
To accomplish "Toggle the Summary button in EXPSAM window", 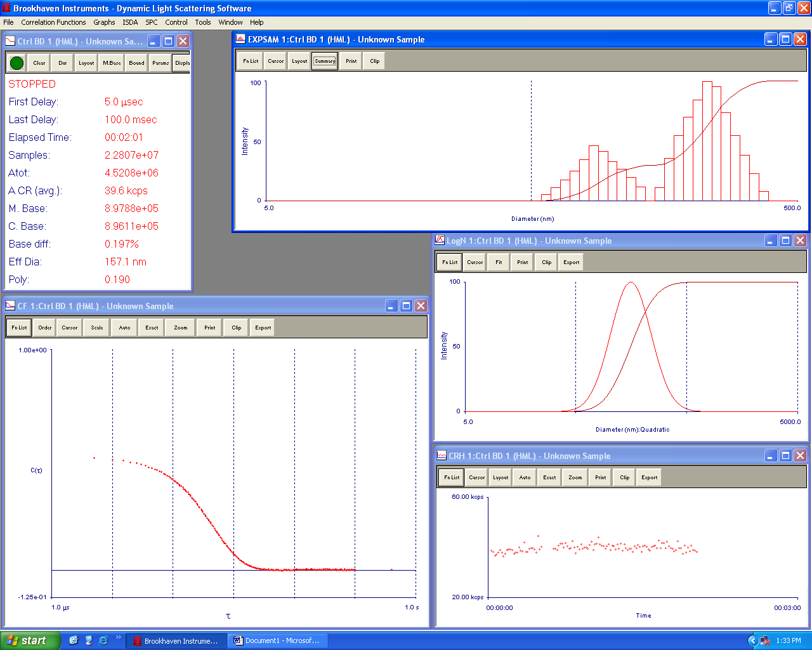I will 325,62.
